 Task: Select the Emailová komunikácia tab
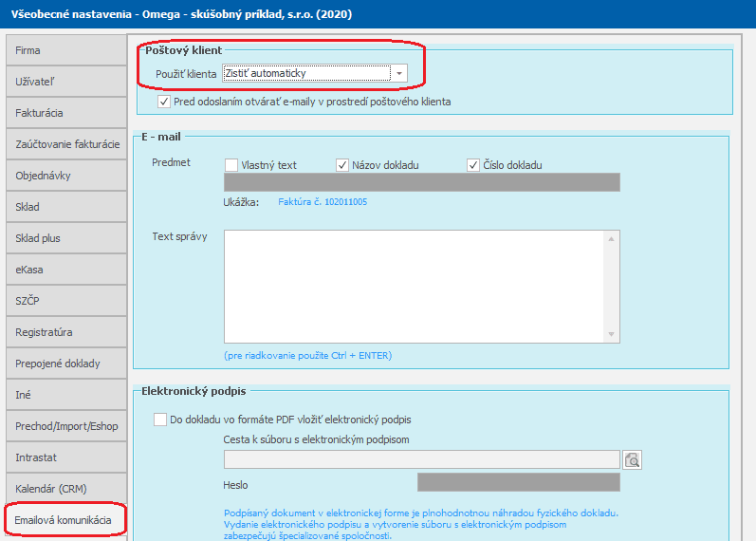[65, 520]
